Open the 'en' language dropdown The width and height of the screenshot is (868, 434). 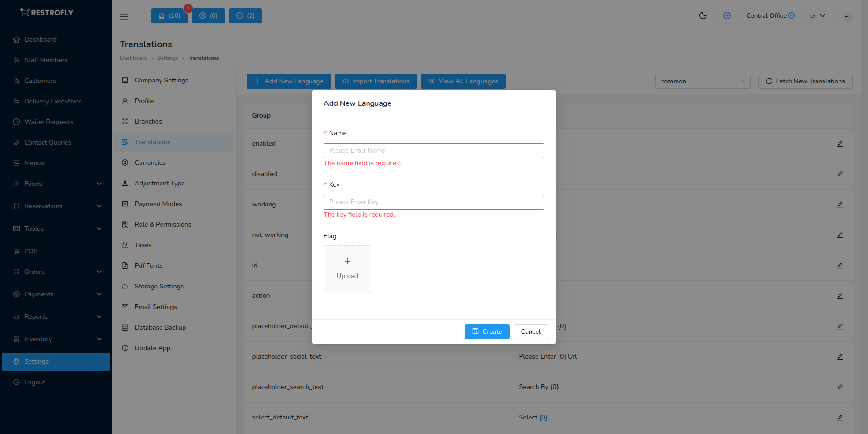coord(817,15)
